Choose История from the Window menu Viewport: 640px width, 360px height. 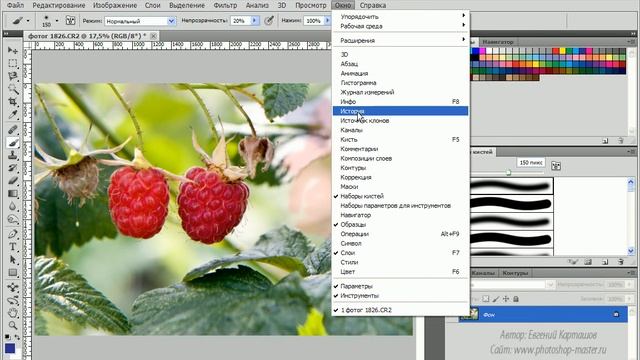pyautogui.click(x=400, y=111)
